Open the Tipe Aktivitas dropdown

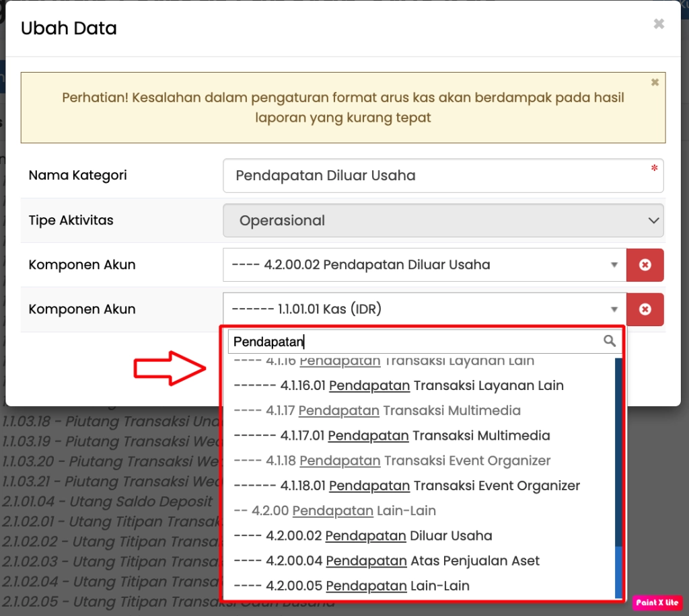point(443,221)
